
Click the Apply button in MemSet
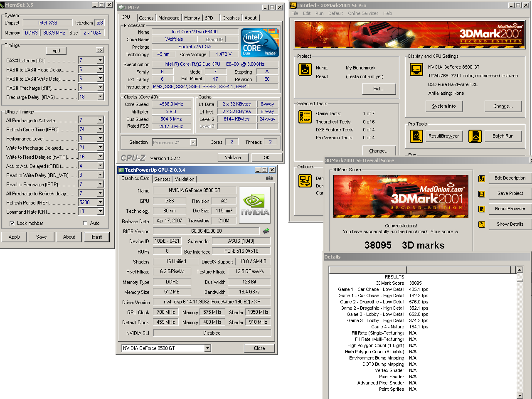pos(14,237)
